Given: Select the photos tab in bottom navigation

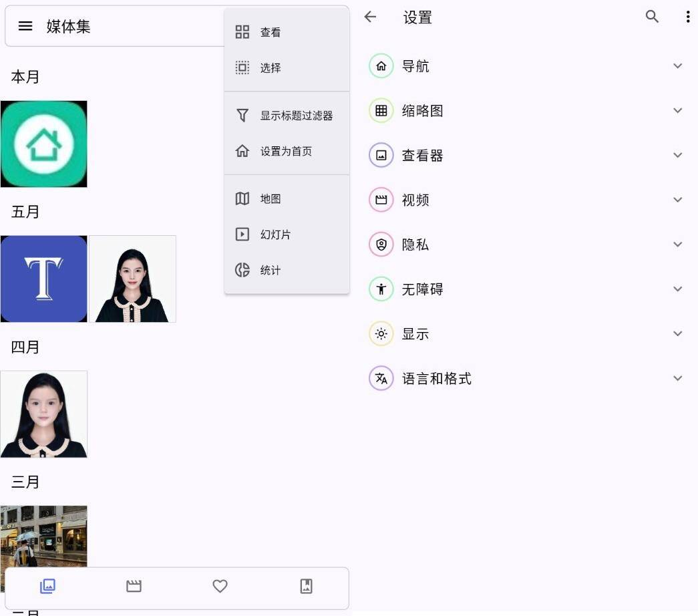Looking at the screenshot, I should point(47,586).
